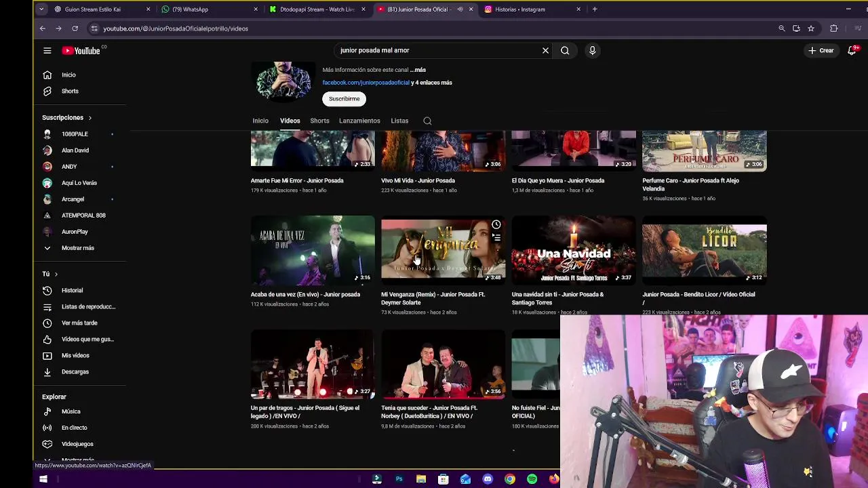
Task: Expand the Suscripciones section arrow
Action: 90,118
